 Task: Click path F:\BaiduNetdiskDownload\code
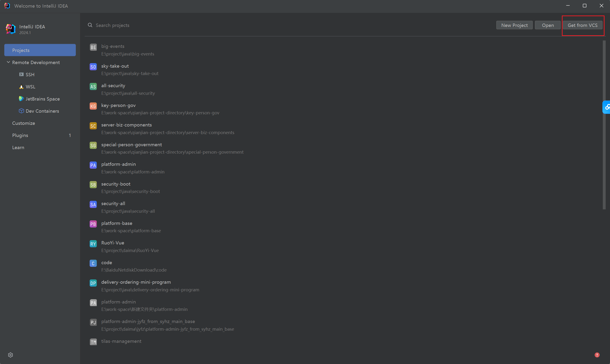(x=134, y=270)
